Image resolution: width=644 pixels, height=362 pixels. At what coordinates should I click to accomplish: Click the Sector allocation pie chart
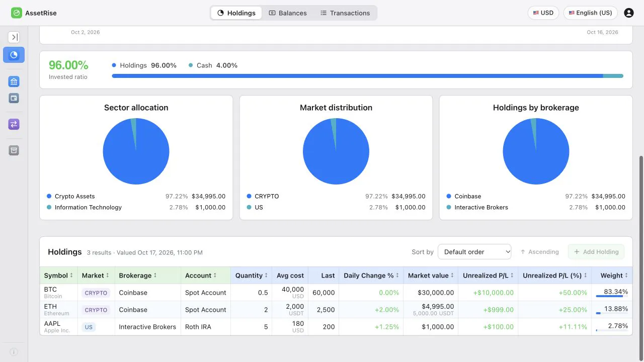(x=136, y=151)
